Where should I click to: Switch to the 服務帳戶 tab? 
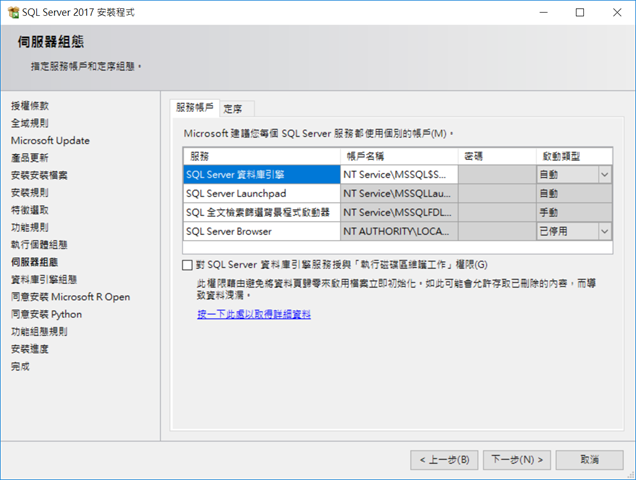[x=195, y=108]
